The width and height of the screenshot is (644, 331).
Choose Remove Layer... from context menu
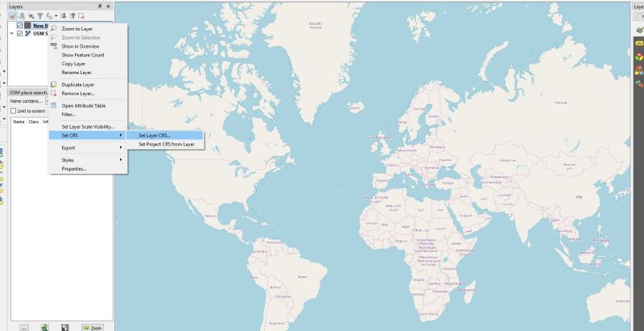pos(78,93)
